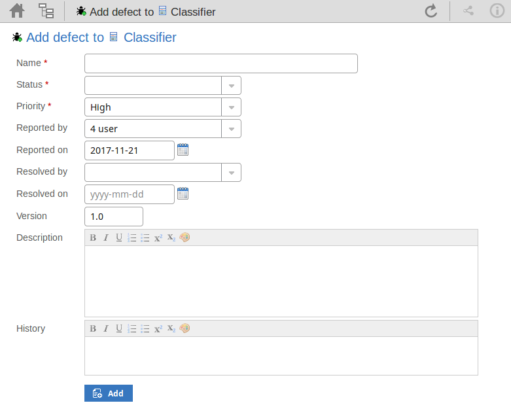Go to the Home page icon
Viewport: 511px width, 420px height.
17,11
